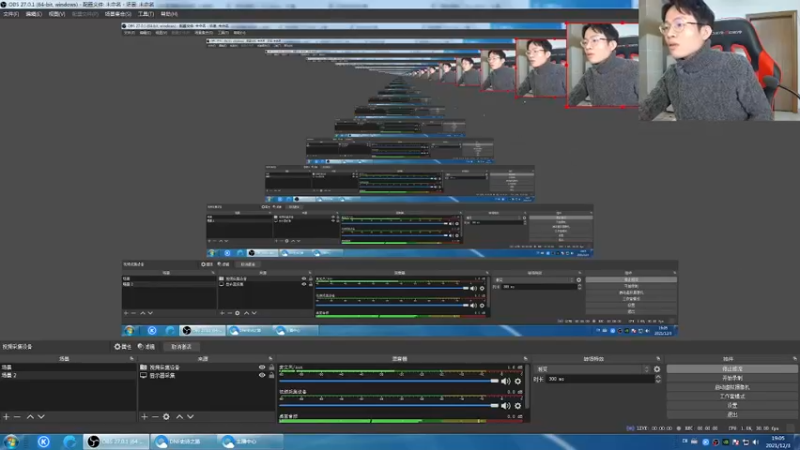Screen dimensions: 800x450
Task: Select the first scene 场景
Action: 68,367
